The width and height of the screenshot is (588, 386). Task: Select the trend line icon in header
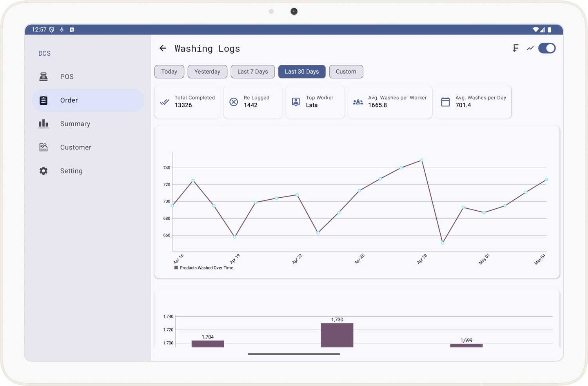click(x=530, y=48)
